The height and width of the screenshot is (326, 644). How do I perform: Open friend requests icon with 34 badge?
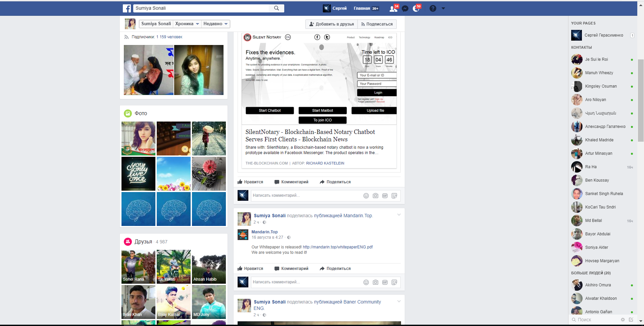pos(393,8)
